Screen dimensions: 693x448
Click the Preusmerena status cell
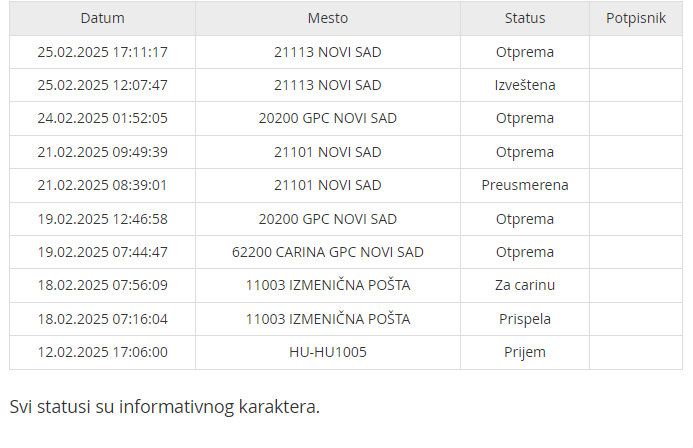(525, 185)
